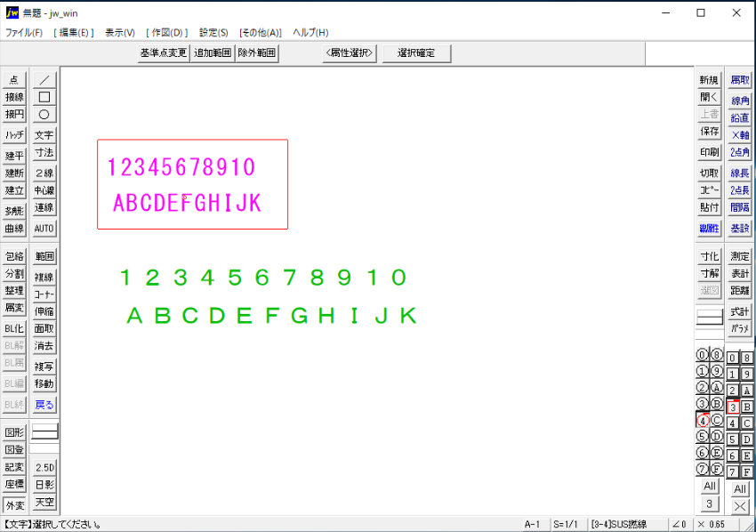Click the 線属性 line attribute button
The height and width of the screenshot is (532, 756).
(x=709, y=229)
